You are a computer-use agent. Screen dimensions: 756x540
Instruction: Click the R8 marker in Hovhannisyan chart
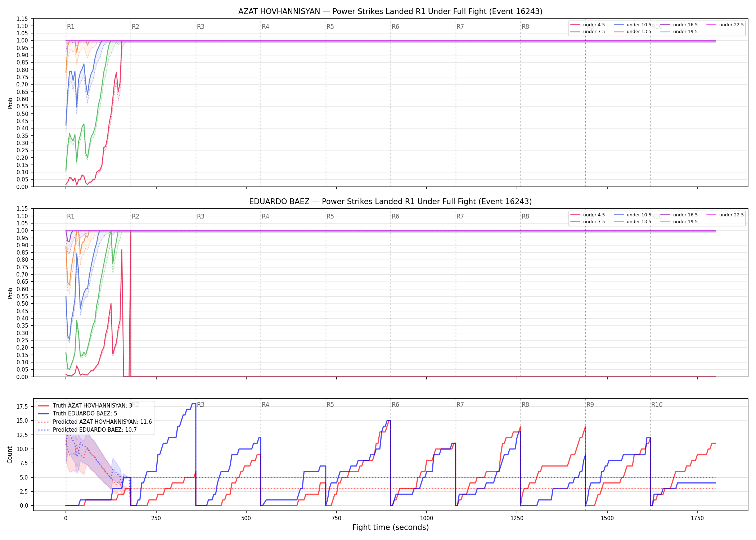point(525,27)
